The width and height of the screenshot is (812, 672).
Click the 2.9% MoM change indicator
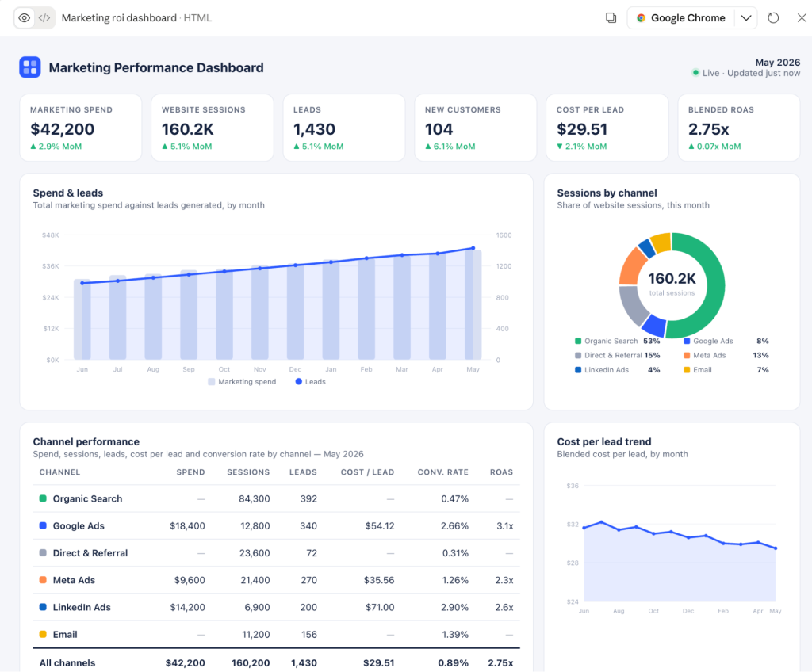56,147
